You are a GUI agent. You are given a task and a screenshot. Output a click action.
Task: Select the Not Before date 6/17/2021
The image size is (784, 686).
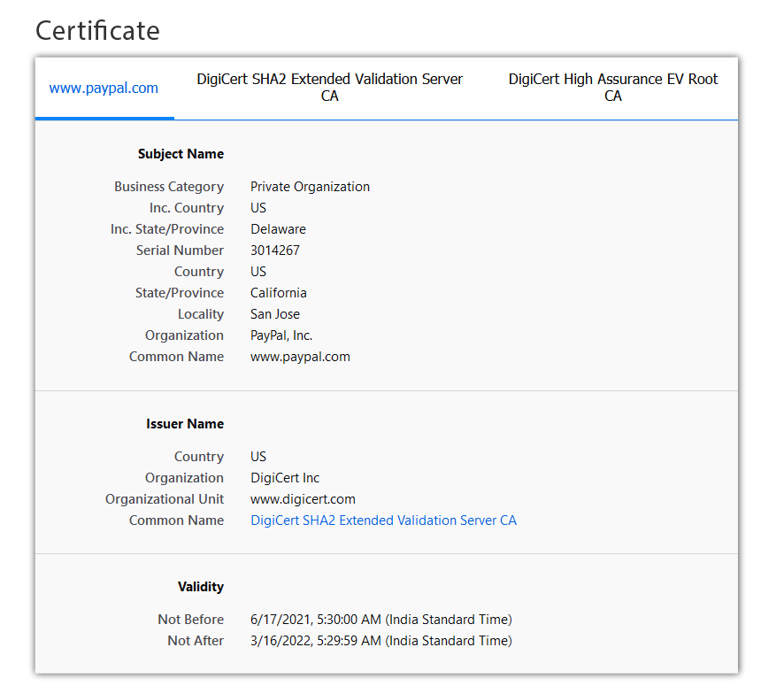[381, 620]
